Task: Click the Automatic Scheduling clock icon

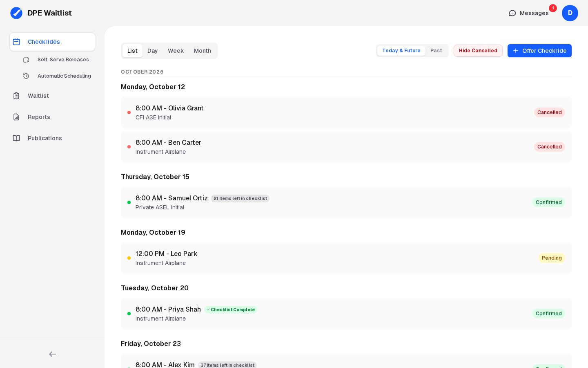Action: point(26,76)
